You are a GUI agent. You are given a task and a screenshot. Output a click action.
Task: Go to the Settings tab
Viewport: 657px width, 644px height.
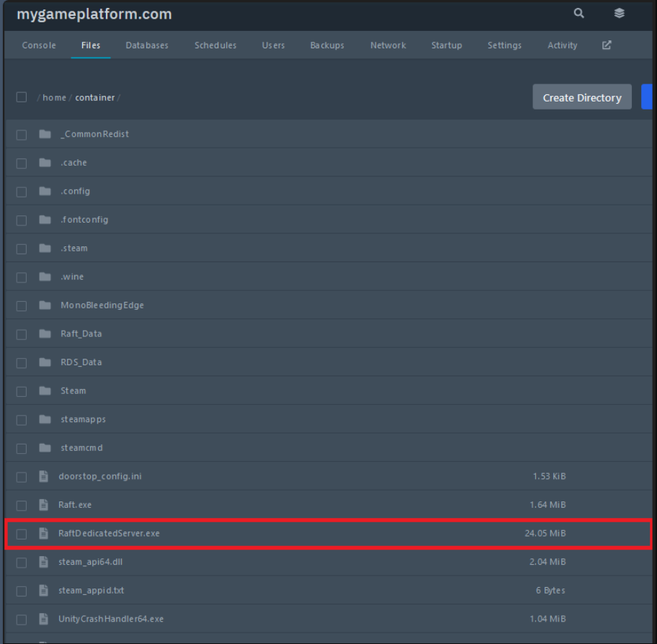(x=504, y=45)
